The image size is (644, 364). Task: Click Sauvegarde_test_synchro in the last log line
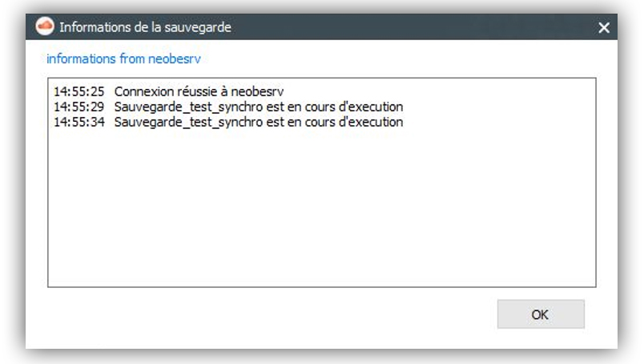pyautogui.click(x=188, y=123)
